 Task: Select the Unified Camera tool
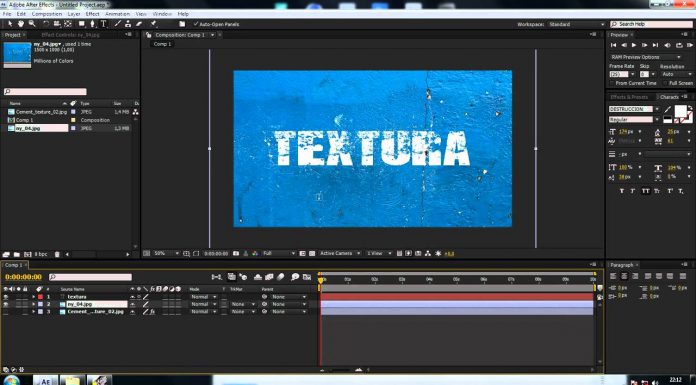coord(57,24)
